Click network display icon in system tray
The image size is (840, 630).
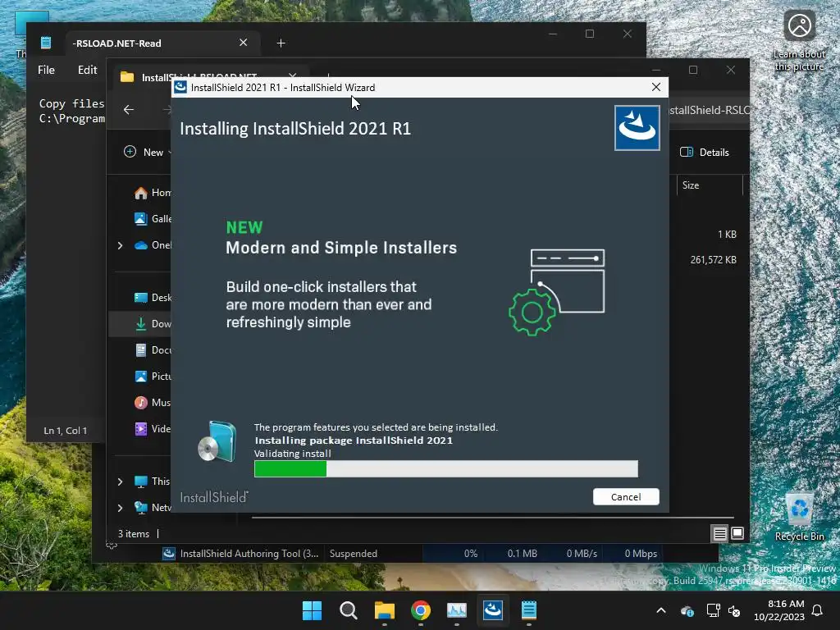(713, 610)
